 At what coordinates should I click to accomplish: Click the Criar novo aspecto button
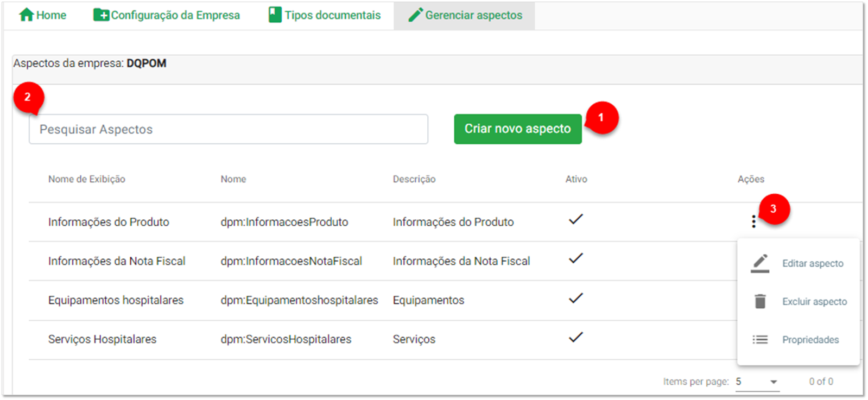click(x=518, y=129)
